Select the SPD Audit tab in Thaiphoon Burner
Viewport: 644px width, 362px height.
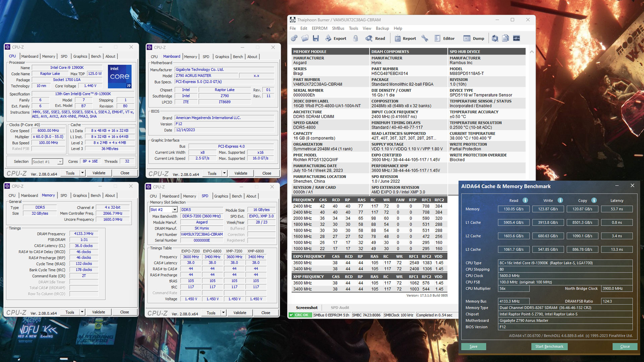[340, 307]
